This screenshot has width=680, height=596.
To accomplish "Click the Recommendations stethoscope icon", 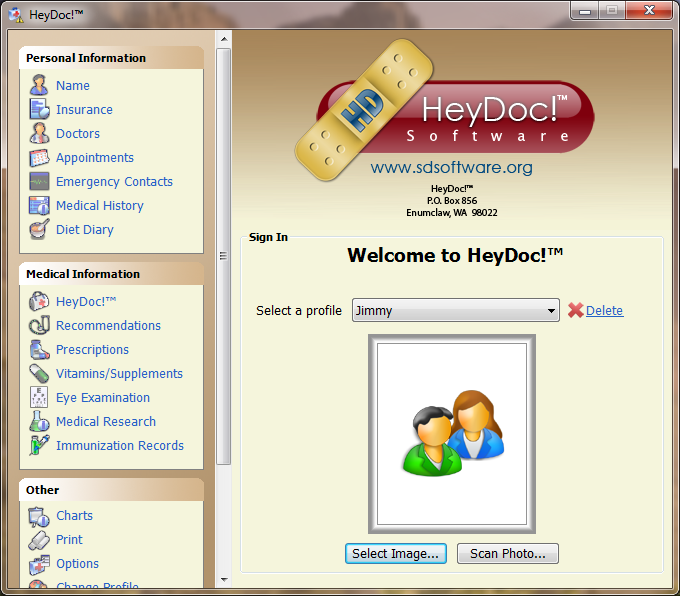I will point(39,325).
